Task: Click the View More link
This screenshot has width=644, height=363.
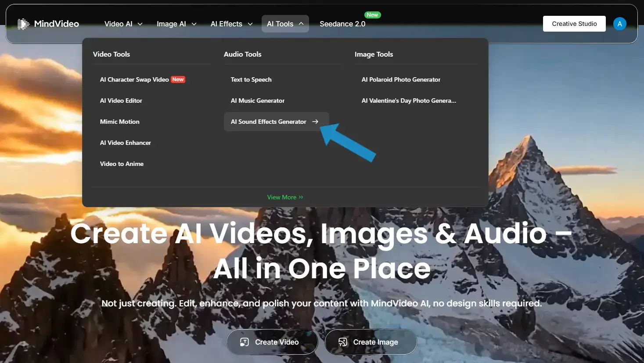Action: [285, 197]
